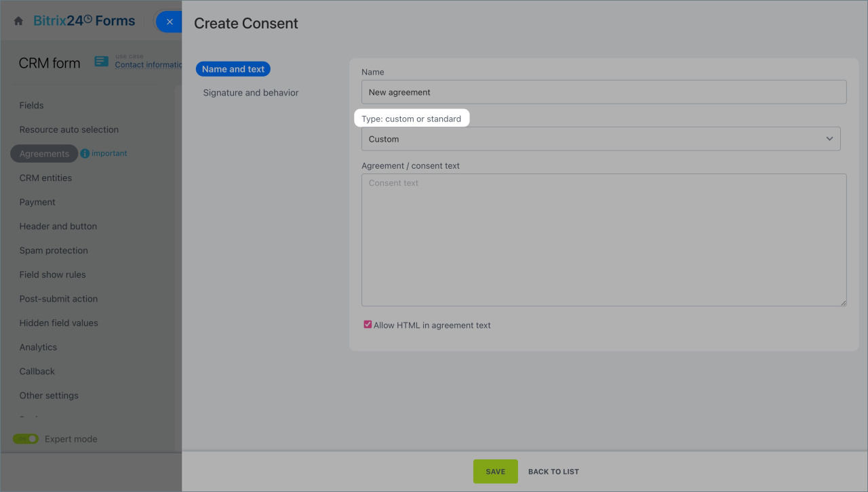Open the Agreements section in sidebar
The width and height of the screenshot is (868, 492).
pyautogui.click(x=44, y=154)
